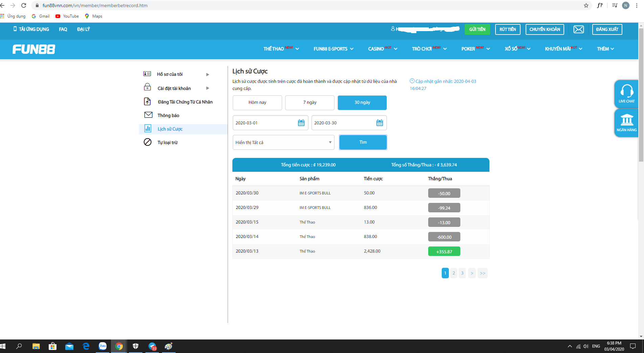Open start date calendar picker icon
The image size is (644, 353).
(301, 123)
